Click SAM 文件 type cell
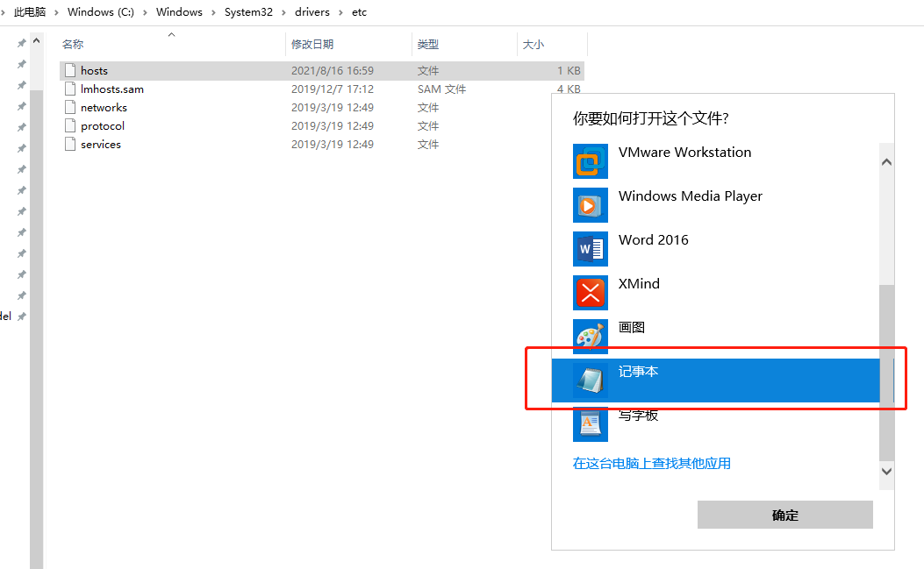 tap(442, 89)
